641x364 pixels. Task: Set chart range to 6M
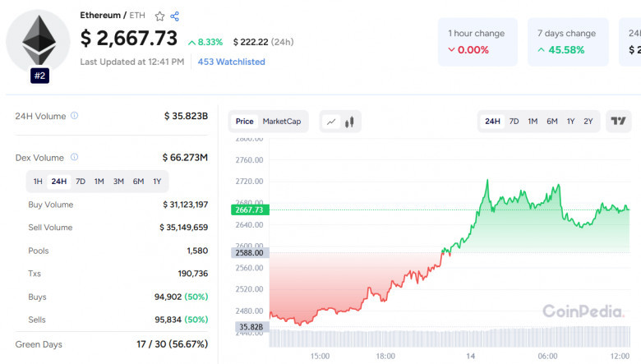pyautogui.click(x=552, y=122)
